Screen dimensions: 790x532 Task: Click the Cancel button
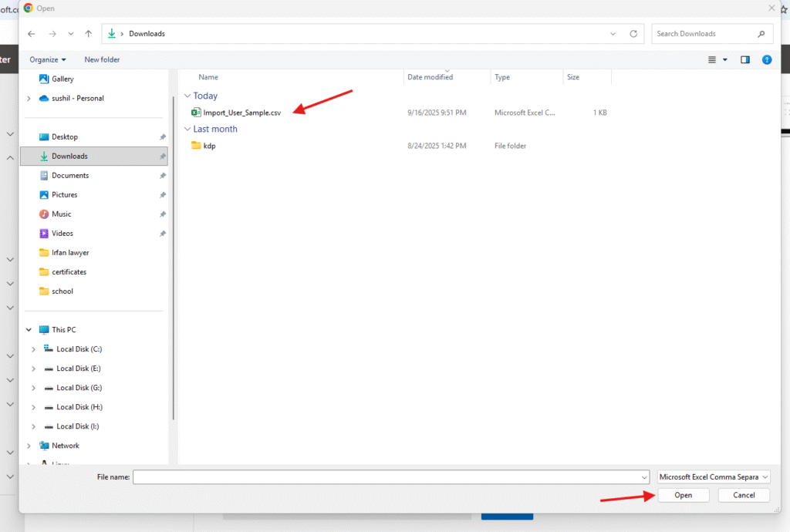click(743, 495)
